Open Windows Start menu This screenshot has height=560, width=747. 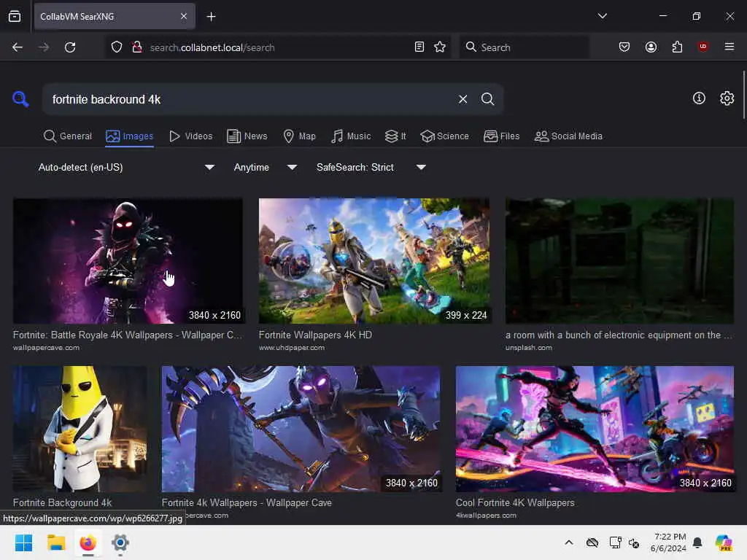pyautogui.click(x=23, y=542)
